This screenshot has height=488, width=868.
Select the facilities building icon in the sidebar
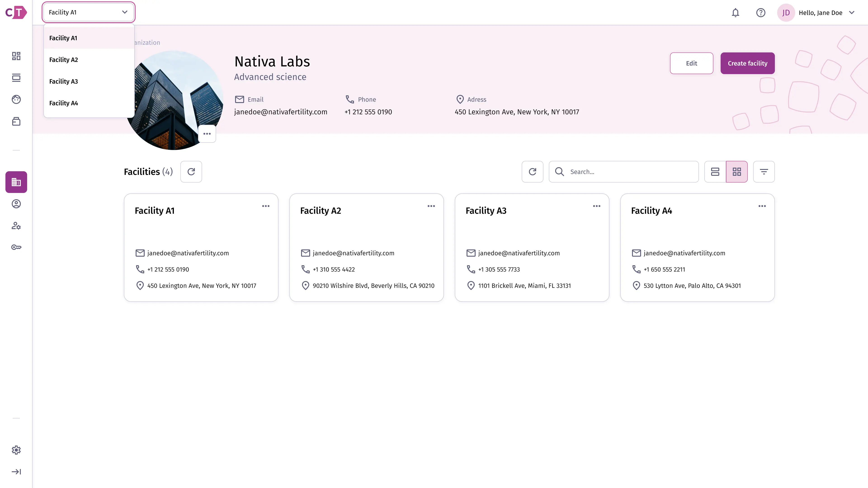(x=16, y=182)
